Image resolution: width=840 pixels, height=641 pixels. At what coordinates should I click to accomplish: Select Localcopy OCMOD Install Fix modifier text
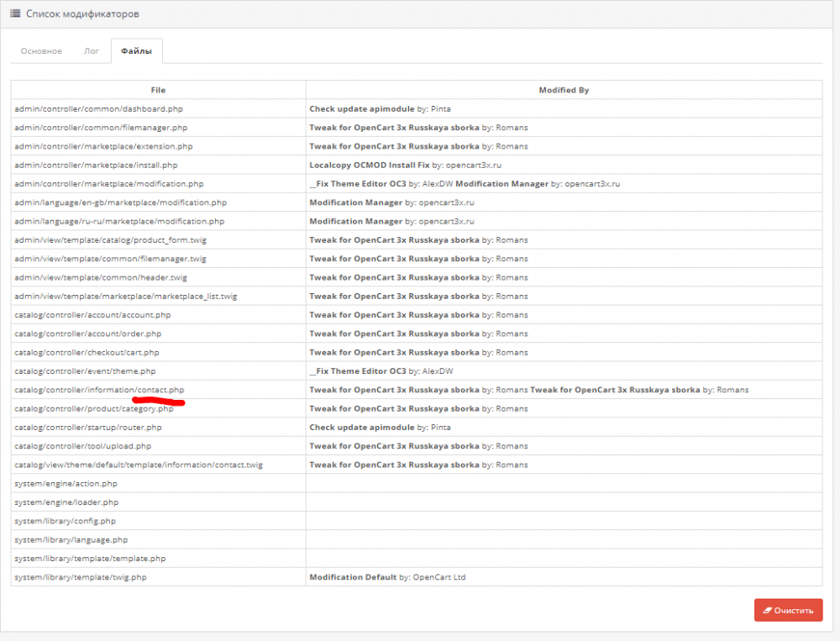point(369,165)
